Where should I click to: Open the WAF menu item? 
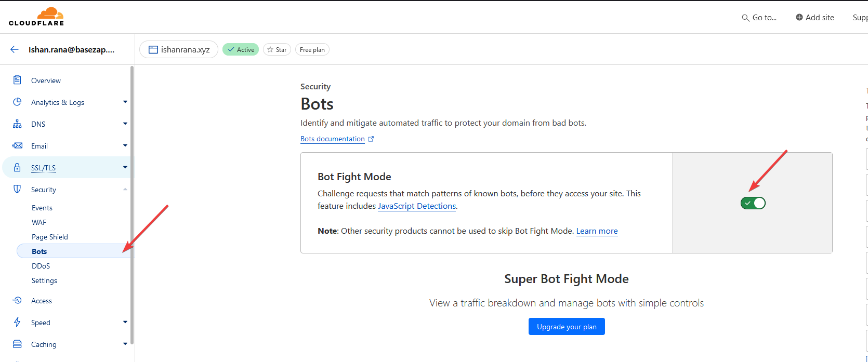pos(39,222)
